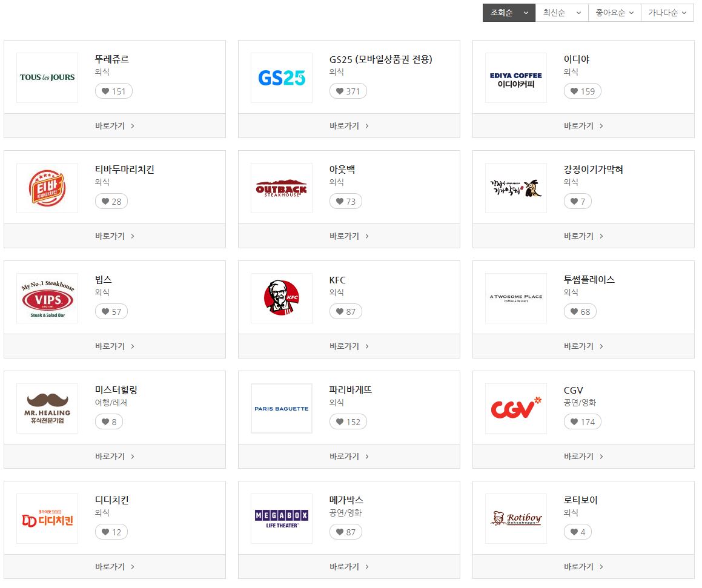The height and width of the screenshot is (588, 702).
Task: Select the '로티보이' title text
Action: point(581,500)
